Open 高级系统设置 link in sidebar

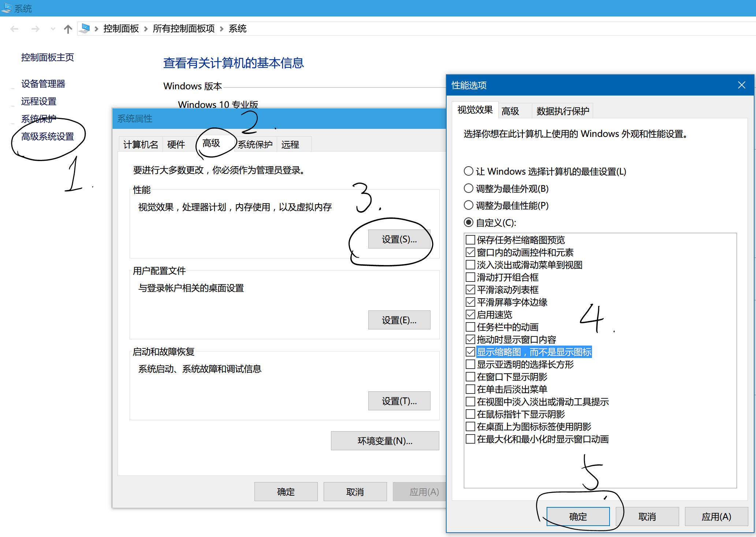48,137
